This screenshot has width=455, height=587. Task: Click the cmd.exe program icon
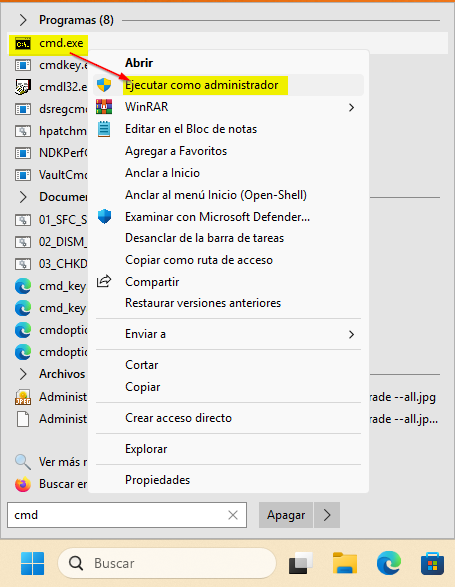[23, 44]
